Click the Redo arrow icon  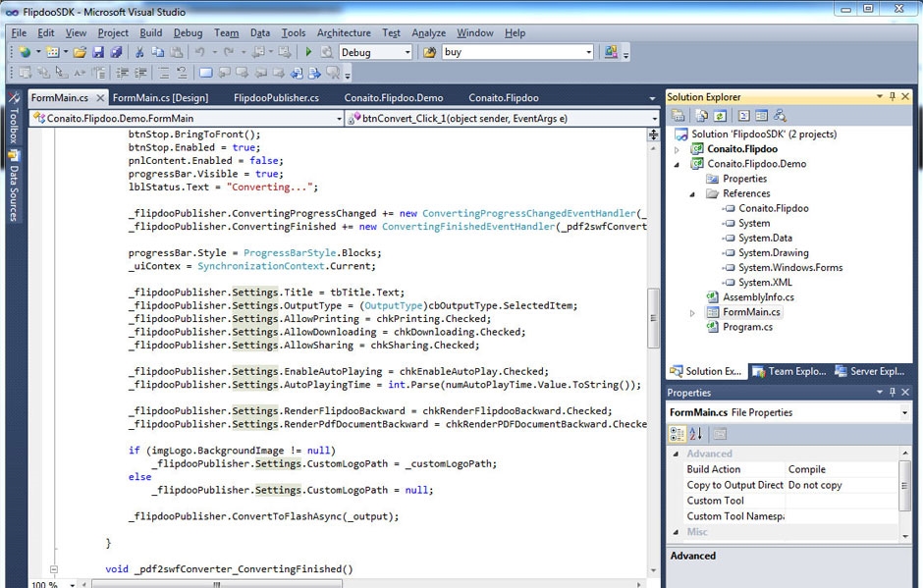pyautogui.click(x=229, y=52)
